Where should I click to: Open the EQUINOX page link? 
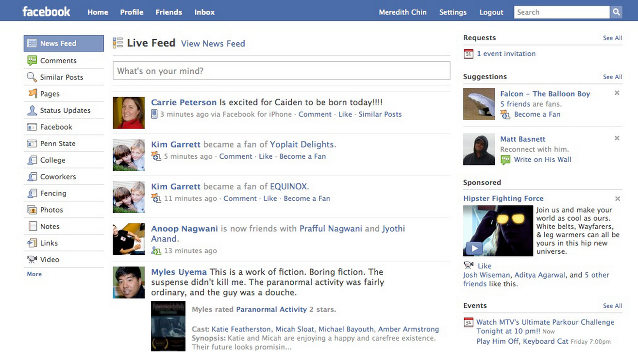pos(288,186)
